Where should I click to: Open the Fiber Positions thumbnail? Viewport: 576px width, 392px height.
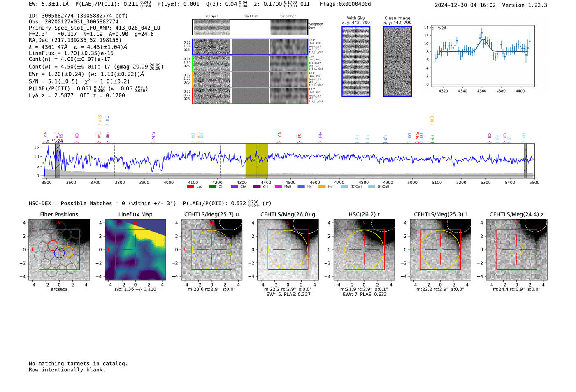(x=59, y=250)
